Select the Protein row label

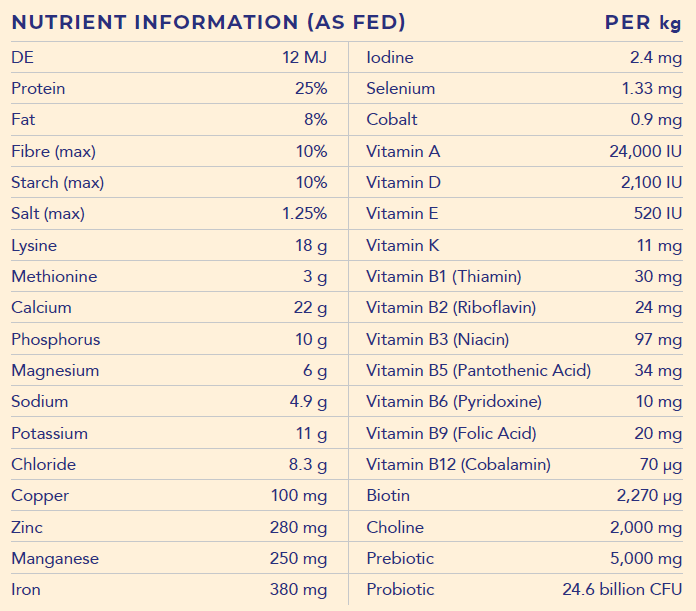click(38, 89)
